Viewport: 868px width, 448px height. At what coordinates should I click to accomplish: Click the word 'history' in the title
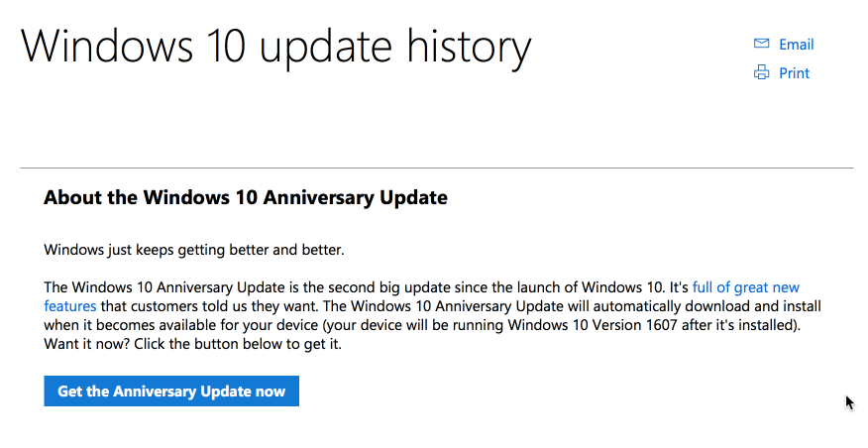point(469,49)
